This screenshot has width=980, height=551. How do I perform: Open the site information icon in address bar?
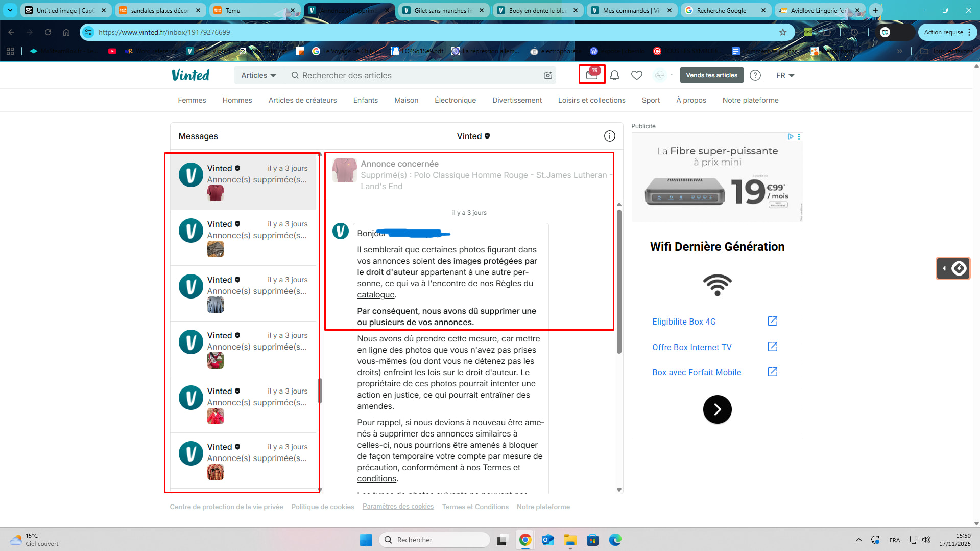pyautogui.click(x=89, y=32)
